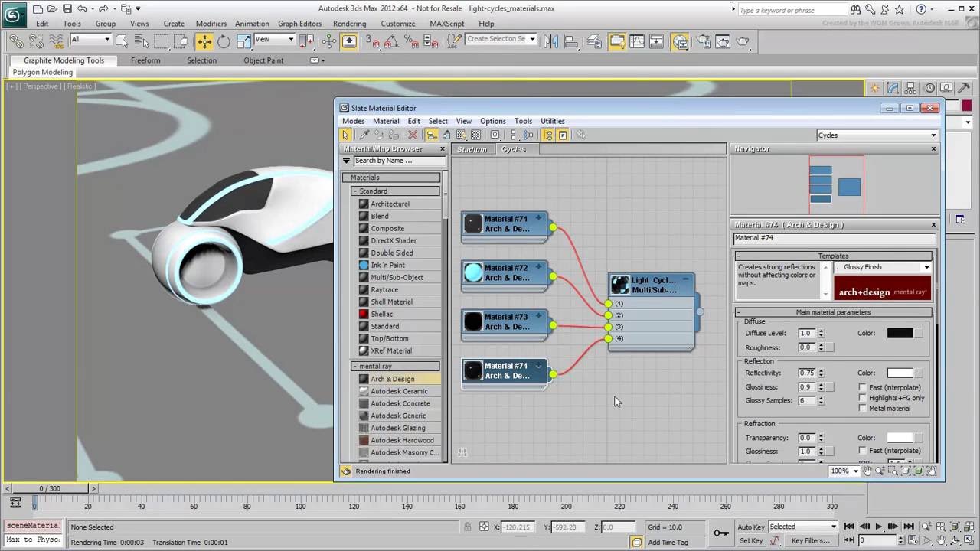Toggle the selection lock padlock icon

[467, 527]
